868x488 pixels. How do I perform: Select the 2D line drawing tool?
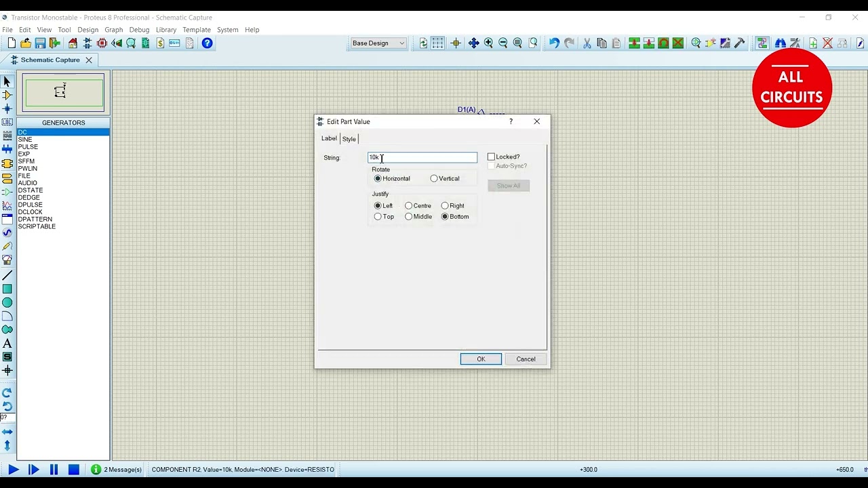7,275
